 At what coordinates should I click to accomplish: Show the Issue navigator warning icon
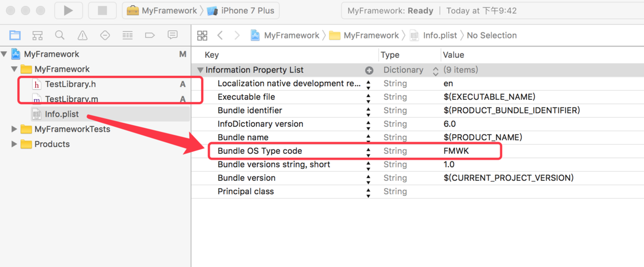click(83, 35)
